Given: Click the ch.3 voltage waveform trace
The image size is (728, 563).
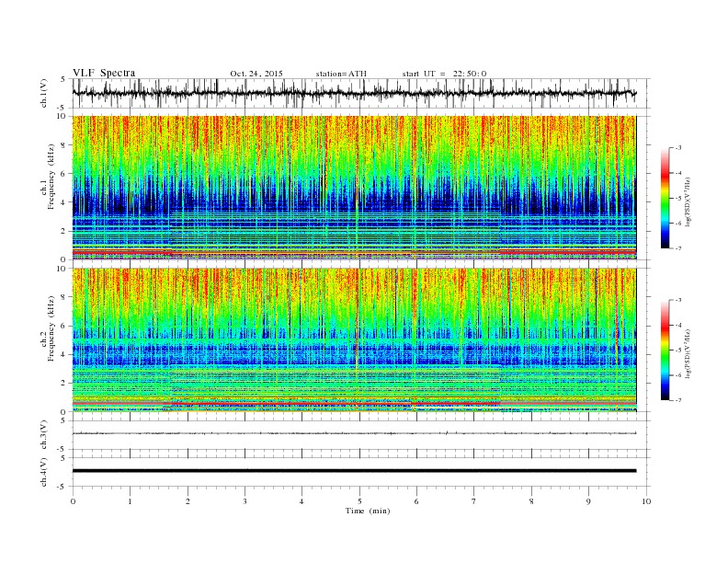Looking at the screenshot, I should [x=354, y=433].
